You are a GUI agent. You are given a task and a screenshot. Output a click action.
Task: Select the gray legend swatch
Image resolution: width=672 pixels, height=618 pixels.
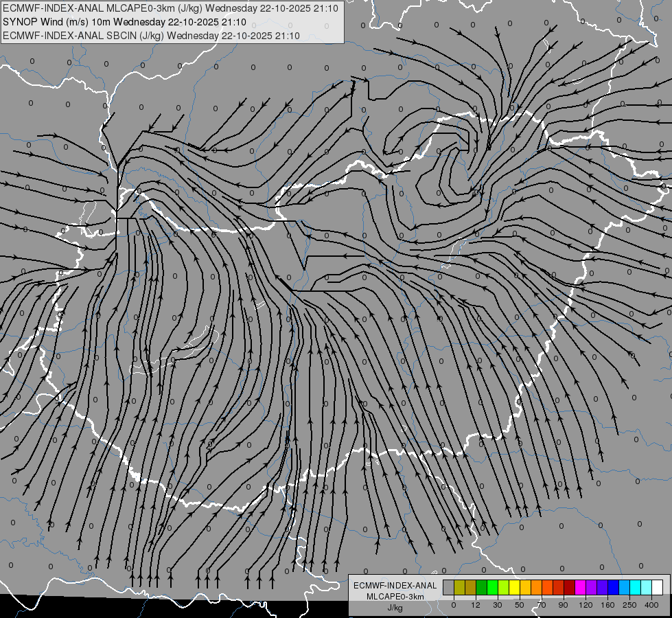(449, 588)
